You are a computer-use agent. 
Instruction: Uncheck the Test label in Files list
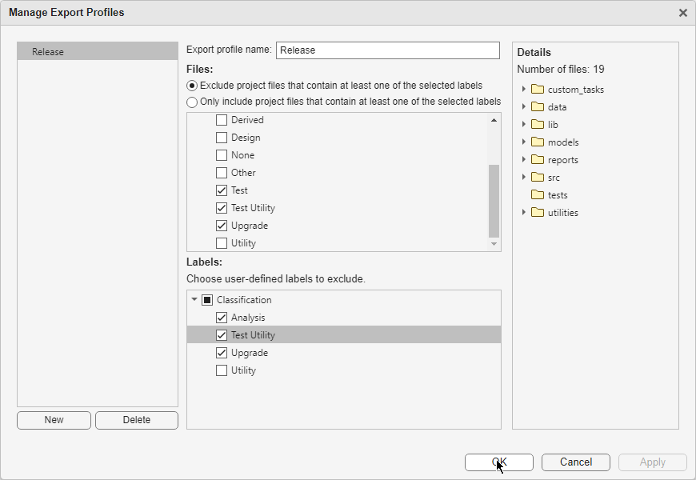[x=222, y=190]
